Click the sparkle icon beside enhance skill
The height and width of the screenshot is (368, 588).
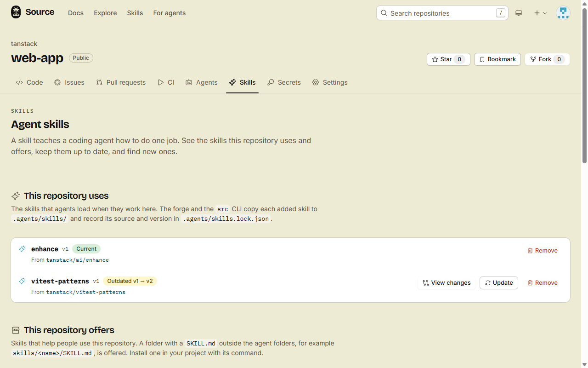(22, 249)
